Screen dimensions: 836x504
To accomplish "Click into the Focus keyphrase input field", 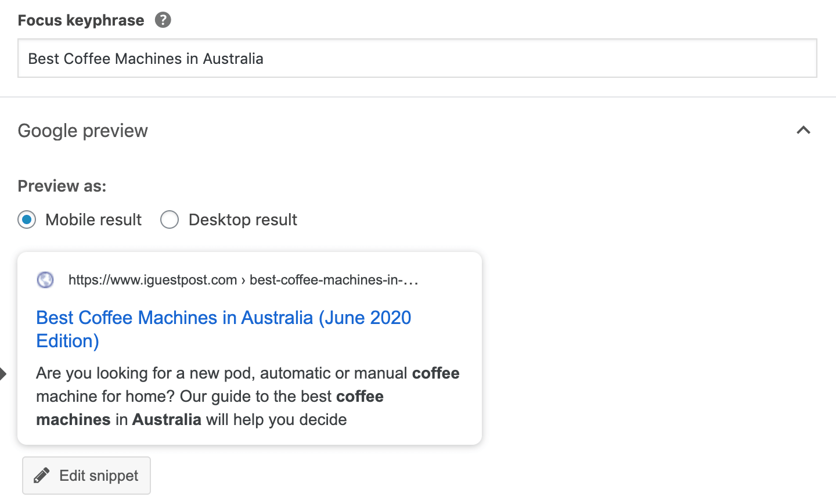I will click(x=417, y=58).
